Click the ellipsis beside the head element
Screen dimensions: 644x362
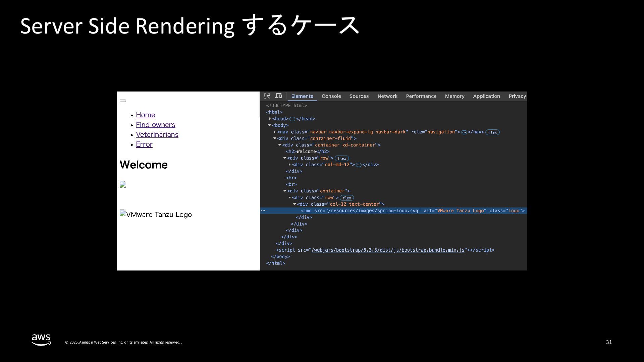click(x=292, y=119)
